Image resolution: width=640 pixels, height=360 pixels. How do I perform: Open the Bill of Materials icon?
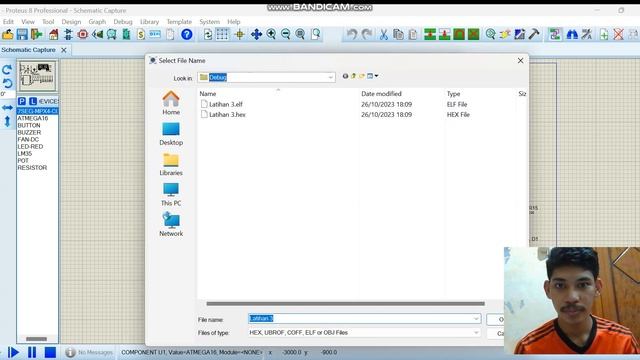141,35
